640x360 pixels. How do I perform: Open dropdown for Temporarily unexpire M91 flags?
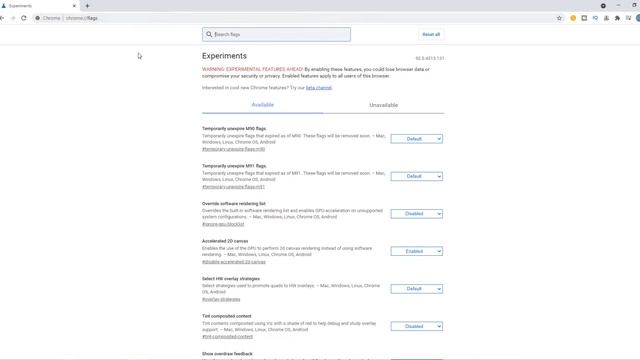point(416,176)
